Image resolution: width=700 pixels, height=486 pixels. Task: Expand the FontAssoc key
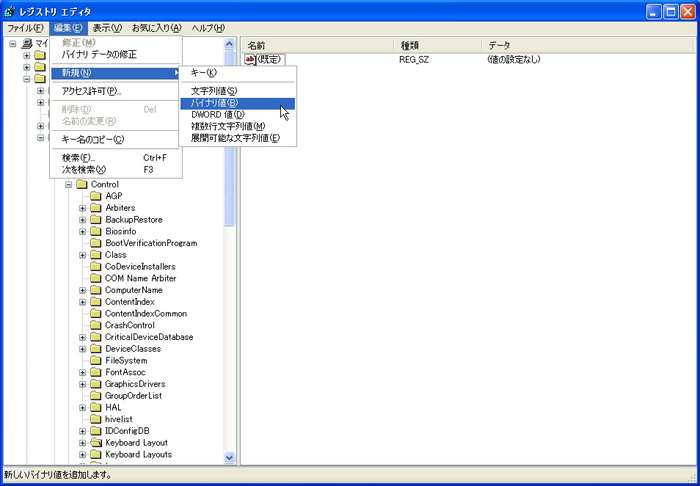click(83, 372)
